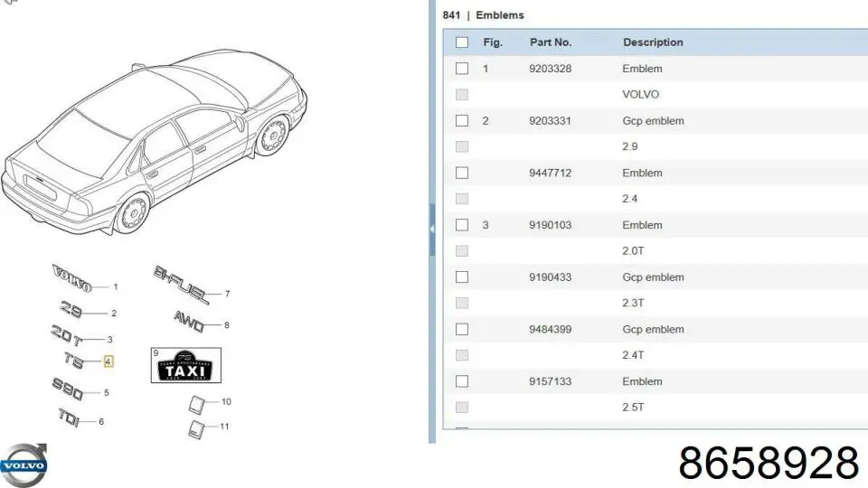Tick the checkbox for part 9190433
Image resolution: width=868 pixels, height=488 pixels.
[x=462, y=277]
